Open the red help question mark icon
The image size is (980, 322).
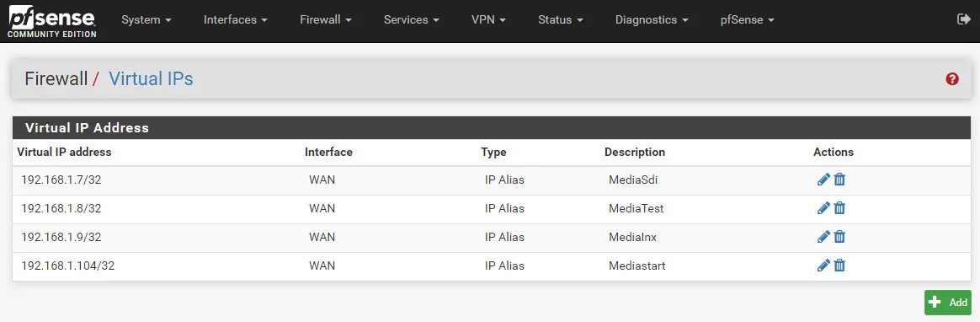(x=952, y=78)
